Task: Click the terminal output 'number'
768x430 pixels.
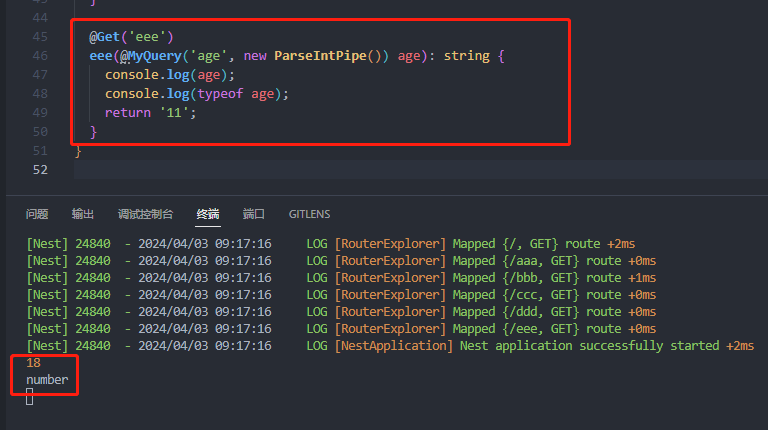Action: (x=47, y=380)
